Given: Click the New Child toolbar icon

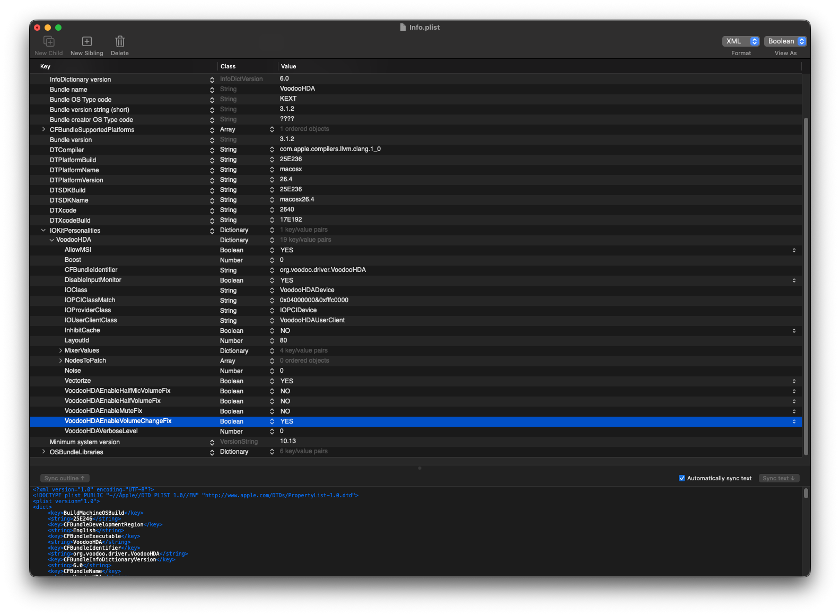Looking at the screenshot, I should coord(49,42).
